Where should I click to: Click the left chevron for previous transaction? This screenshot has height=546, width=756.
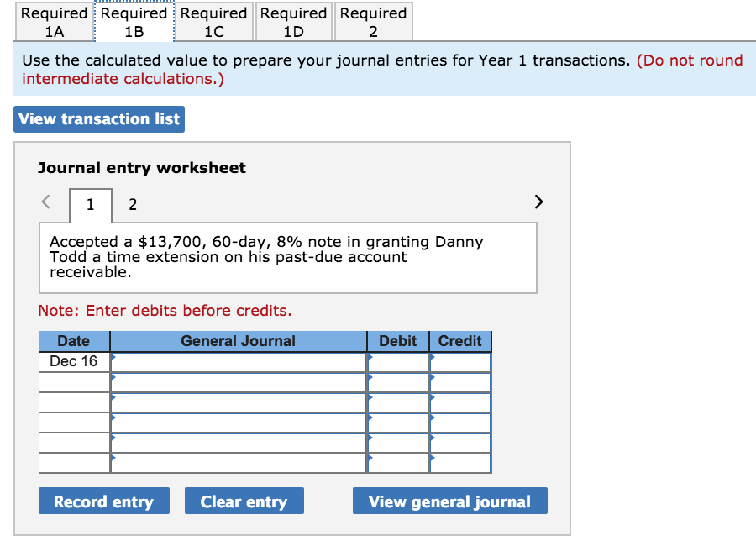(45, 202)
